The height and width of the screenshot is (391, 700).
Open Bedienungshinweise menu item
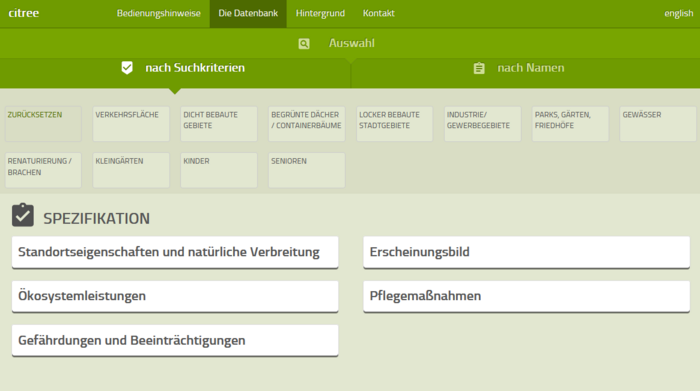coord(158,13)
